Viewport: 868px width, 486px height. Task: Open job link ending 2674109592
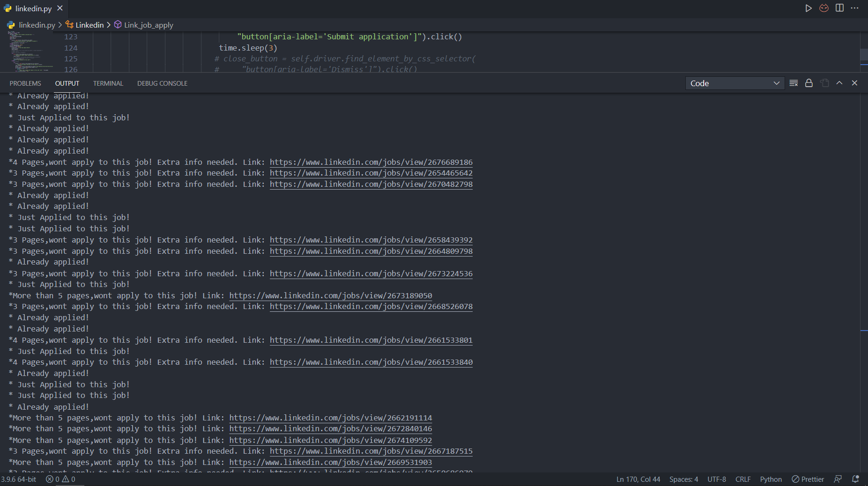coord(331,440)
